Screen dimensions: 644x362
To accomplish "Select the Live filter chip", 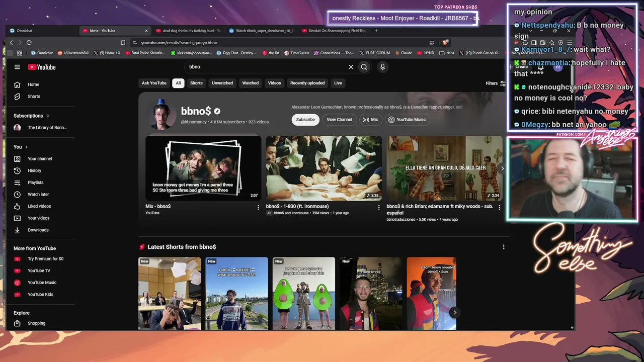I will 338,83.
